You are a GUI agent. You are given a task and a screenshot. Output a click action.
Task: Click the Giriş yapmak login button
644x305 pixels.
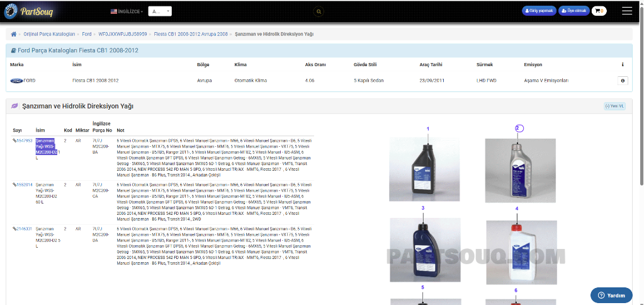point(539,11)
